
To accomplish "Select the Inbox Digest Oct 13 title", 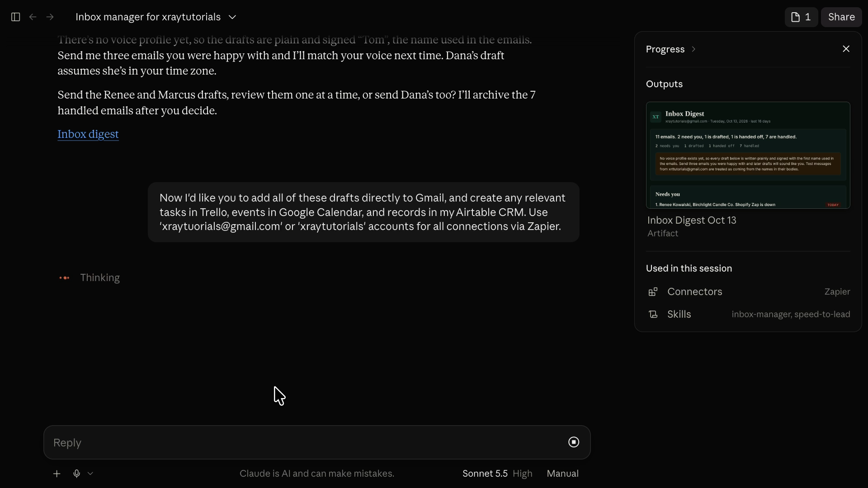I will click(692, 221).
